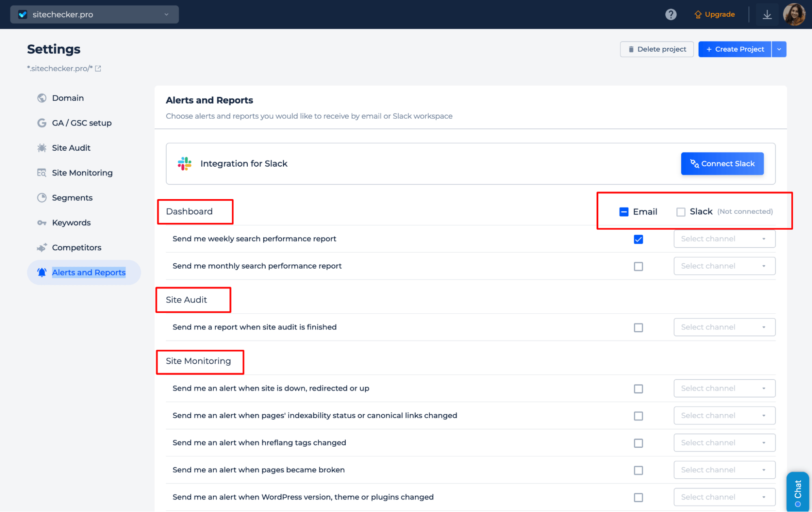Open the sitechecker.pro project selector dropdown

[x=94, y=15]
